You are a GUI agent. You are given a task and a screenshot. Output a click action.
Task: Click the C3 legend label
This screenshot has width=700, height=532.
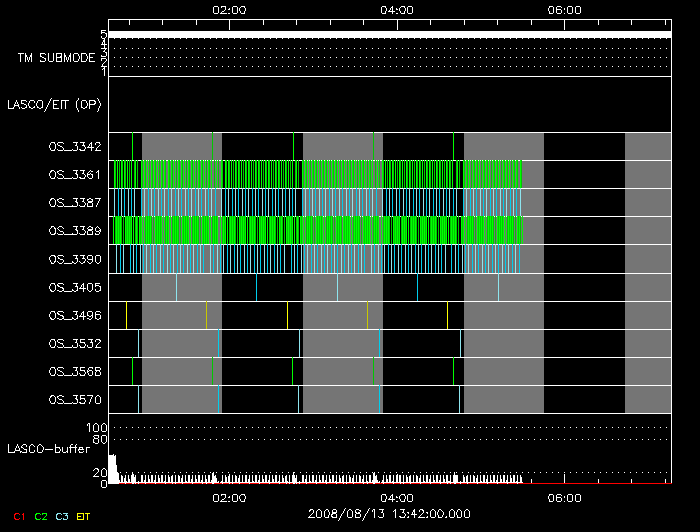[64, 515]
